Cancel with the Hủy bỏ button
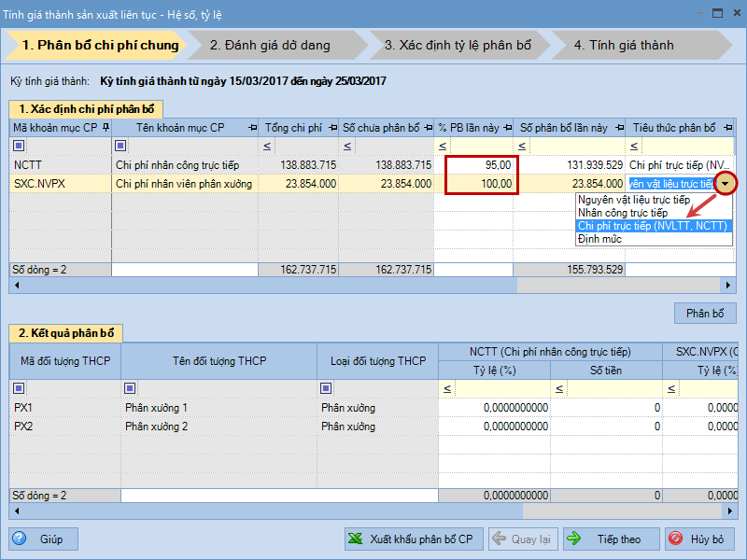The image size is (747, 560). pos(700,539)
